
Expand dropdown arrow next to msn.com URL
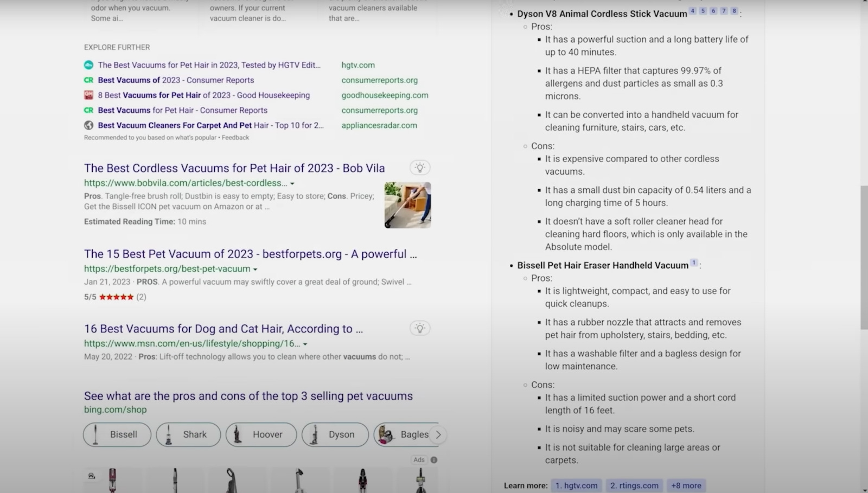click(x=305, y=344)
